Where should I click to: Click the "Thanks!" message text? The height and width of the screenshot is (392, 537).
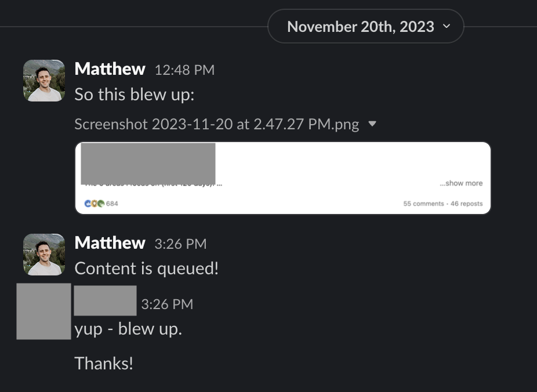tap(104, 364)
